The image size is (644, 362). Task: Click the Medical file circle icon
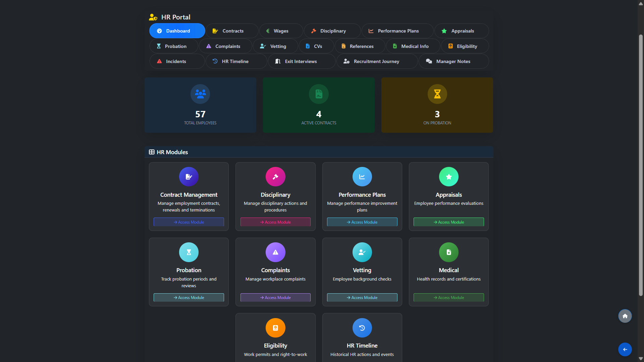click(449, 252)
